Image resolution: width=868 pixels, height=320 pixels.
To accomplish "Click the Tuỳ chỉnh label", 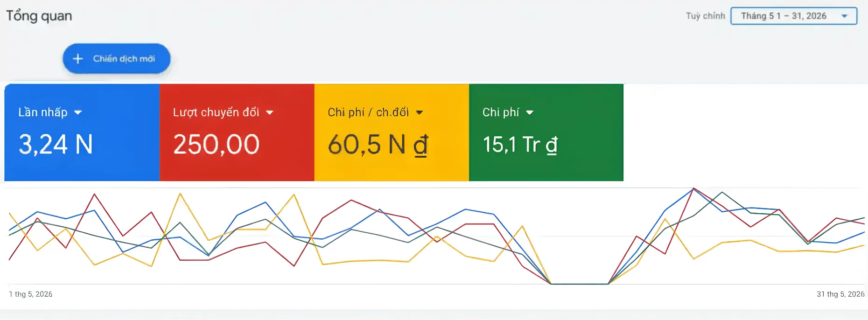I will 705,16.
